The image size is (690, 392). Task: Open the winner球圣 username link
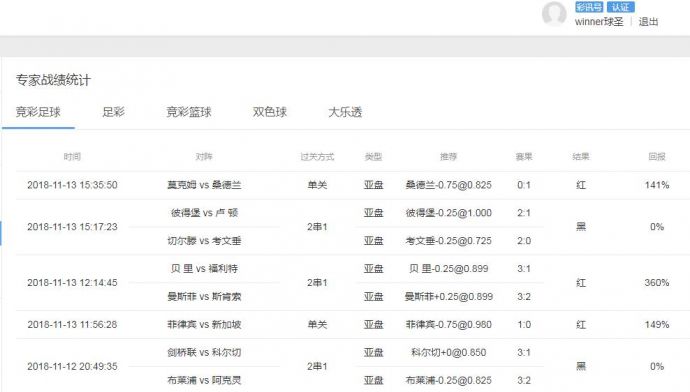(599, 22)
